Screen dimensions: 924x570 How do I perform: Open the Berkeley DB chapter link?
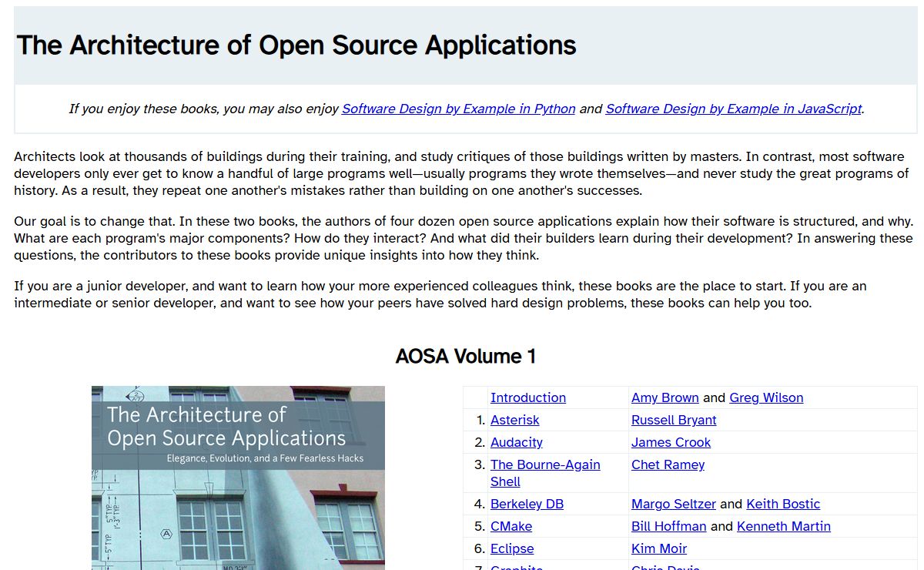527,504
